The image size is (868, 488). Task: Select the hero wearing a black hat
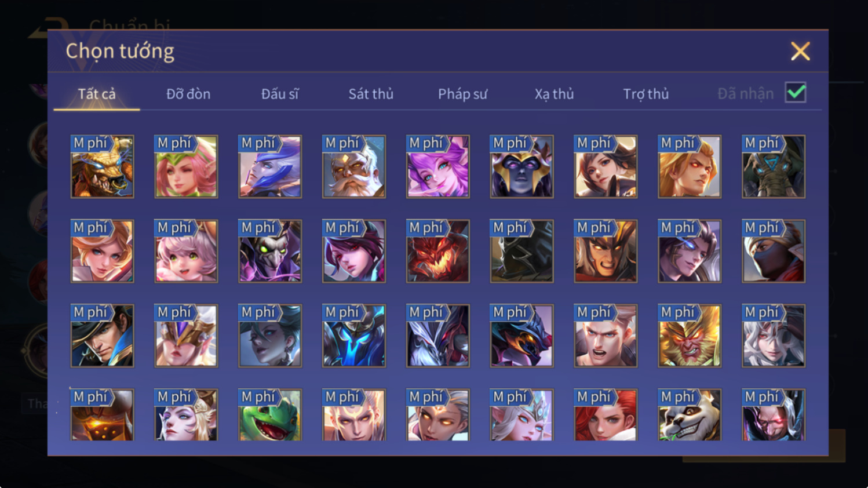[x=102, y=336]
